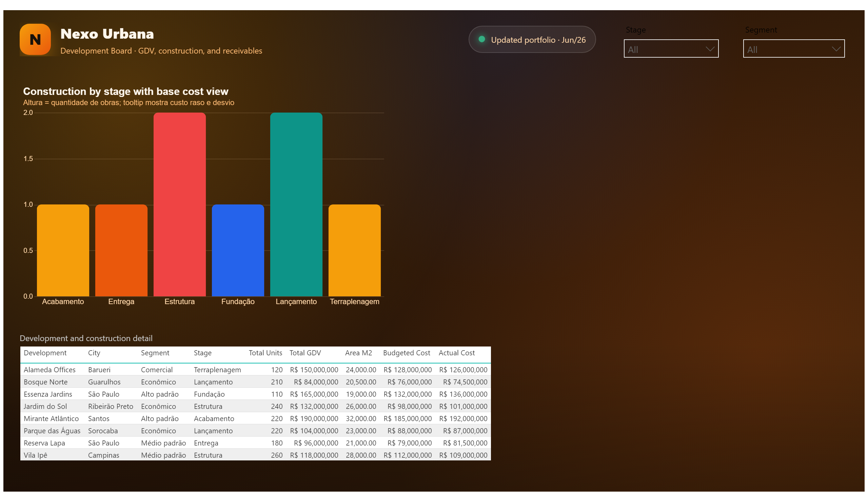Select the Mirante Atlântico table row
Image resolution: width=868 pixels, height=495 pixels.
[255, 418]
